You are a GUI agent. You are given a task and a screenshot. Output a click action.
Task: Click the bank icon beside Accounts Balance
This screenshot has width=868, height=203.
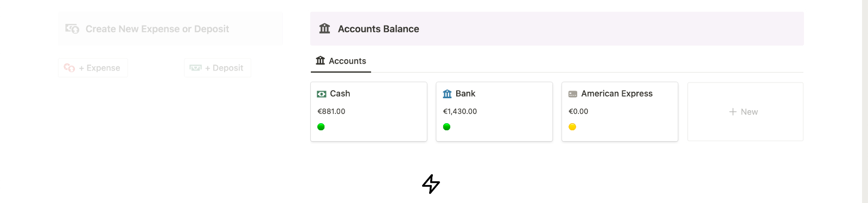coord(324,28)
